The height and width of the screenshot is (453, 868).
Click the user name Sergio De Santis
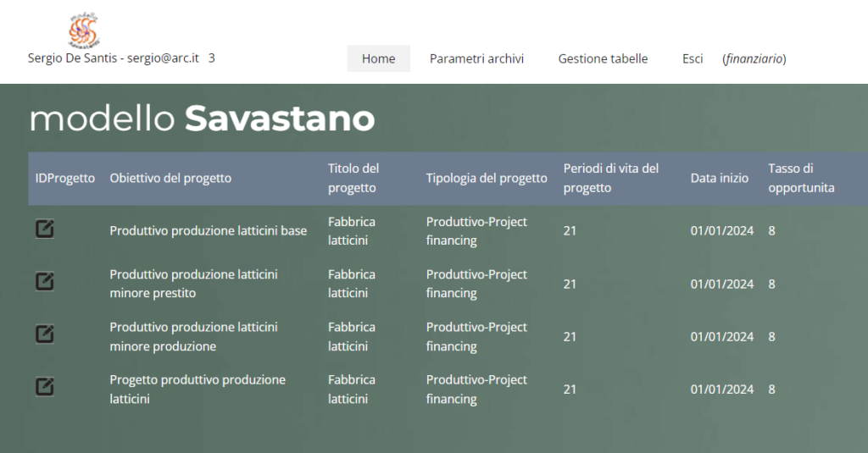pos(73,58)
